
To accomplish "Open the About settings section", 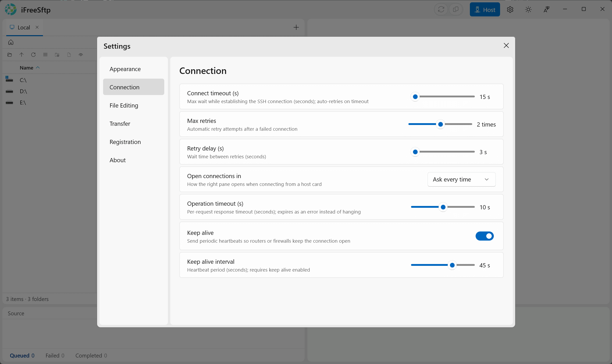I will pyautogui.click(x=134, y=160).
